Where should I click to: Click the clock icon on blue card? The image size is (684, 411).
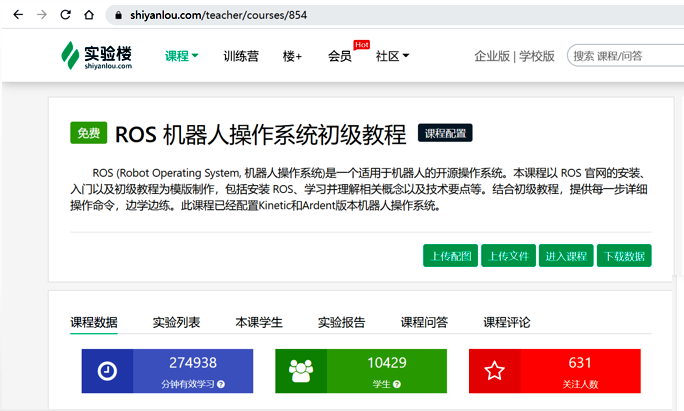click(107, 371)
